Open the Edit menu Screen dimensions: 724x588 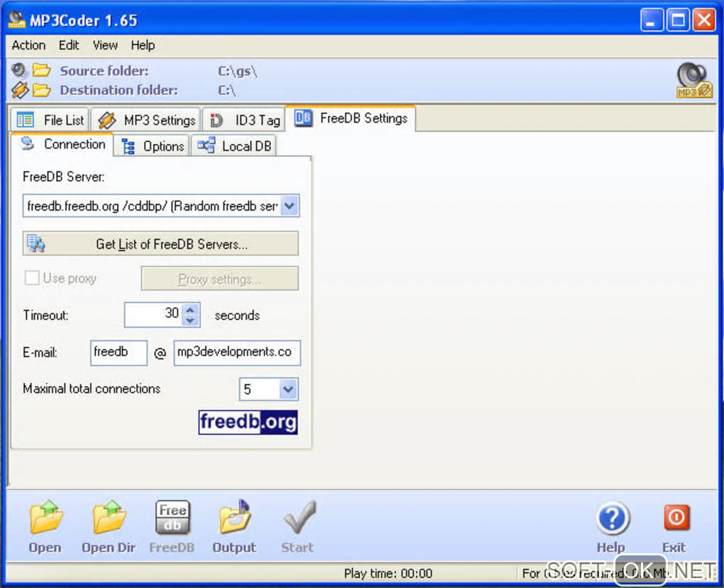[69, 45]
